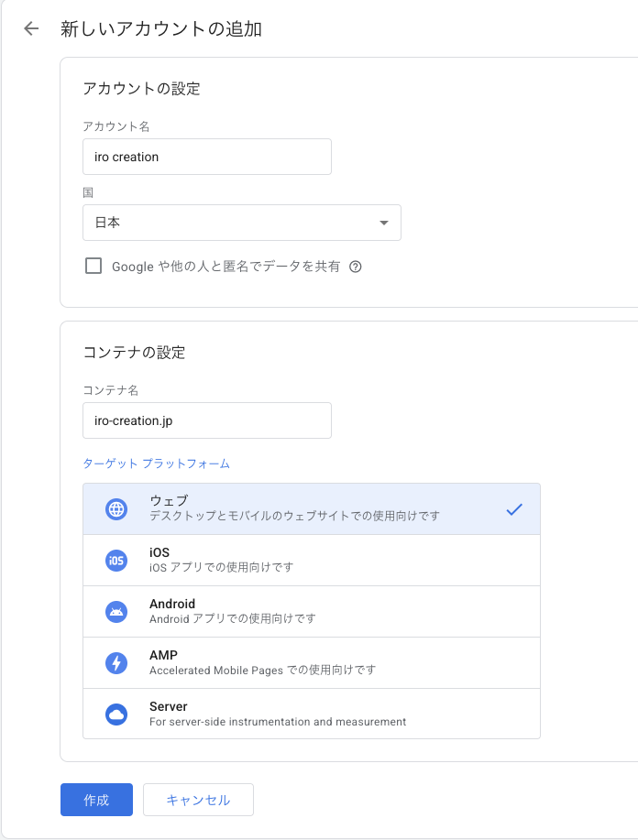The image size is (638, 840).
Task: Click the blue checkmark on ウェブ row
Action: (x=514, y=509)
